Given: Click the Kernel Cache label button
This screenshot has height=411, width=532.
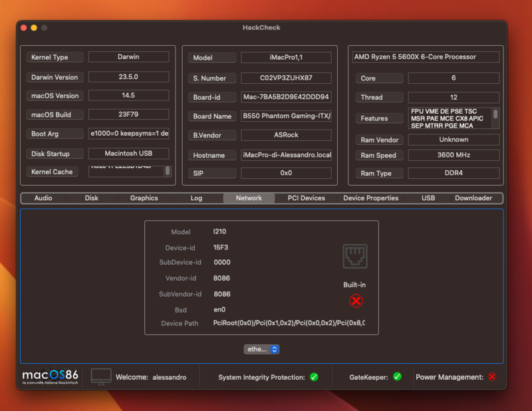Looking at the screenshot, I should point(55,172).
